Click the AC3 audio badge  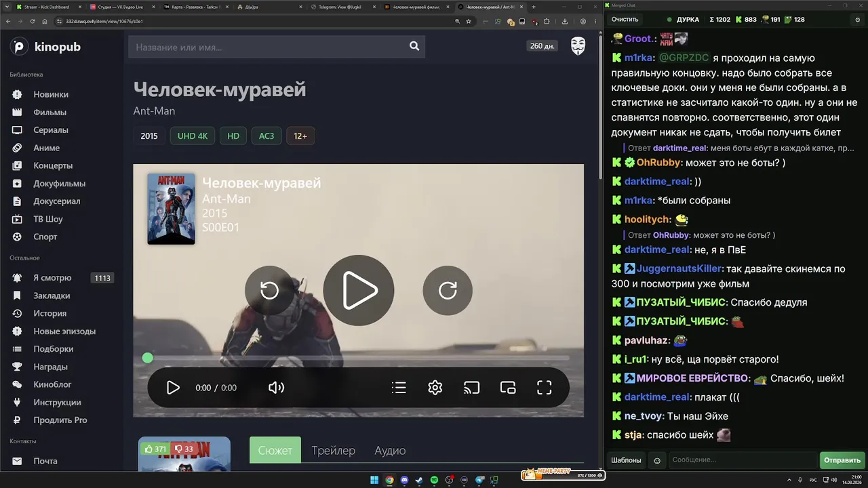tap(267, 136)
